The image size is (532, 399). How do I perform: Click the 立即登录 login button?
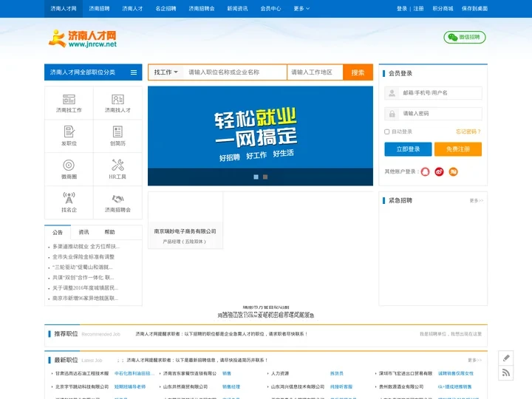408,149
